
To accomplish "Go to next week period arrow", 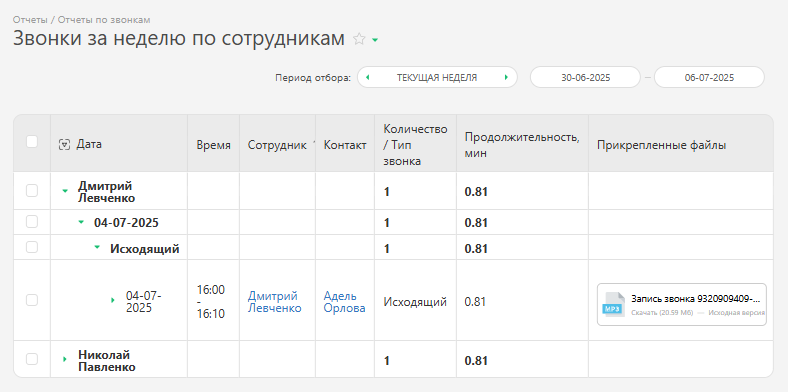I will [x=506, y=77].
